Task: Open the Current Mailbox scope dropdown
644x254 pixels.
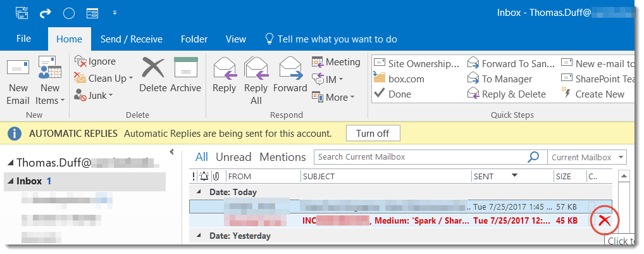Action: click(587, 157)
